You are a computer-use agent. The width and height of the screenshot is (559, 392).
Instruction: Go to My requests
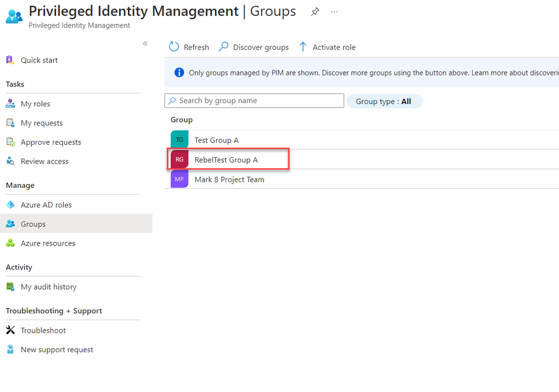[x=41, y=123]
